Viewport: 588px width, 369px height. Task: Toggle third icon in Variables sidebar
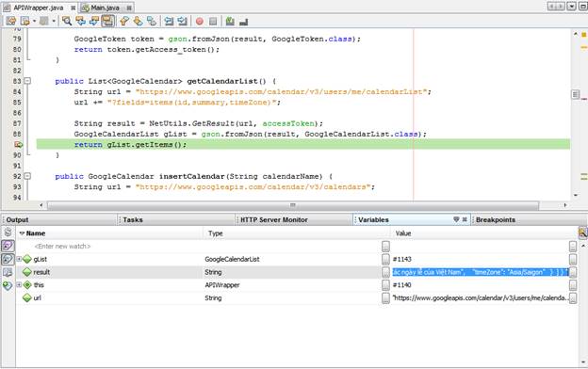pyautogui.click(x=8, y=259)
